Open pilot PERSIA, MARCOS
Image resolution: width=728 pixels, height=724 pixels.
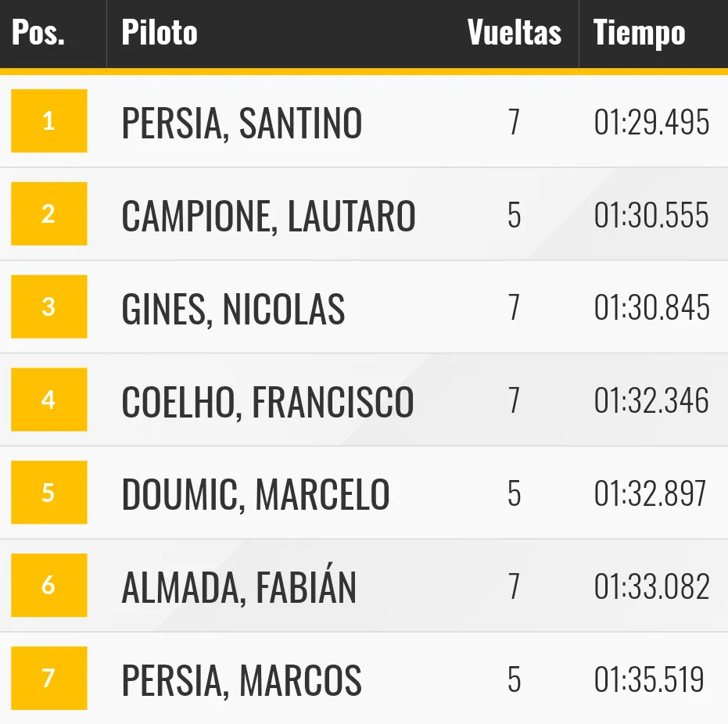coord(242,679)
